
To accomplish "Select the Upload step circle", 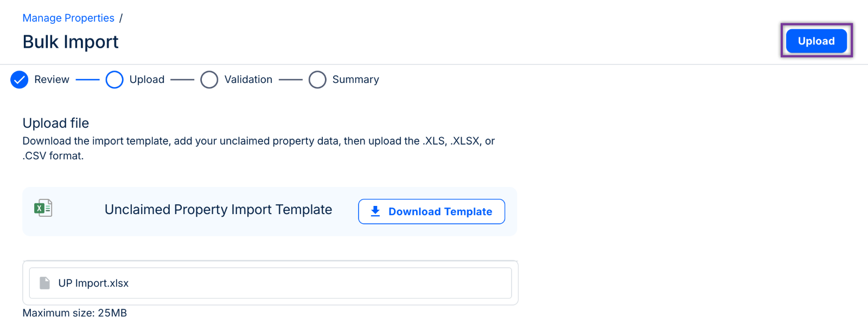I will (114, 80).
